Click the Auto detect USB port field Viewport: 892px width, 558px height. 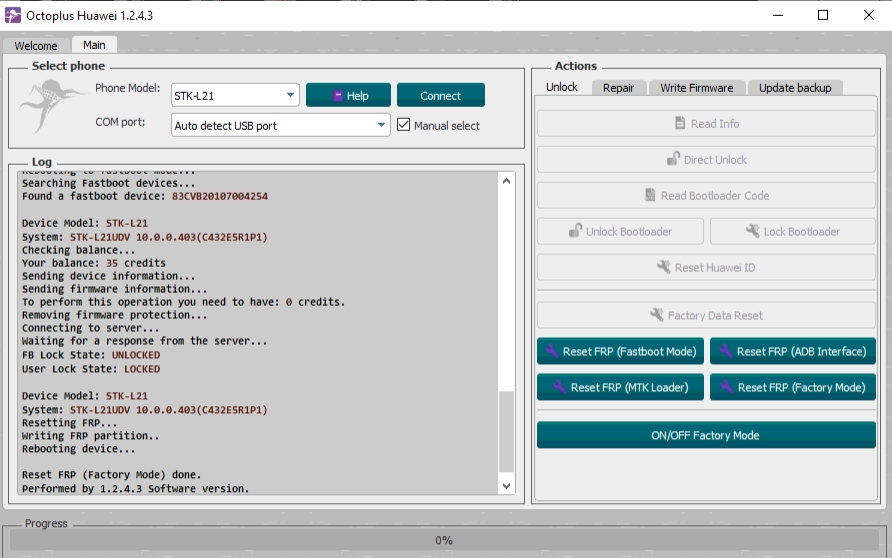[280, 125]
